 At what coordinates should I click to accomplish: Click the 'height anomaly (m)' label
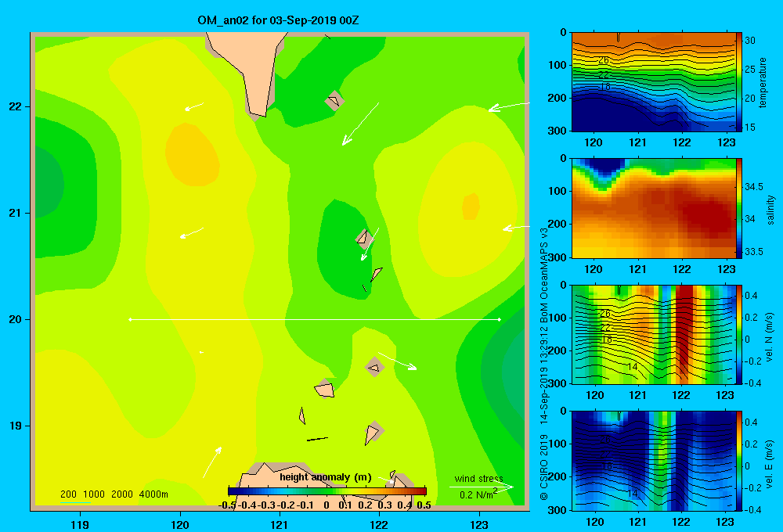click(326, 477)
